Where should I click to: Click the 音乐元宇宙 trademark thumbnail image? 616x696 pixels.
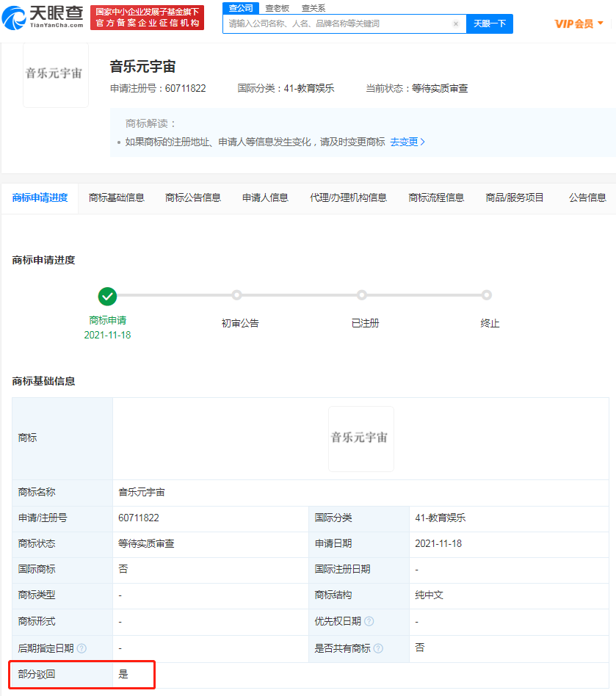[55, 75]
